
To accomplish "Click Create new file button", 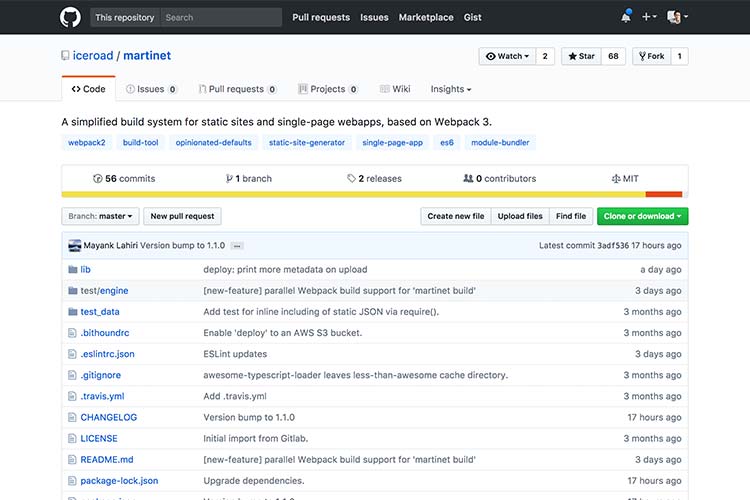I will point(456,216).
